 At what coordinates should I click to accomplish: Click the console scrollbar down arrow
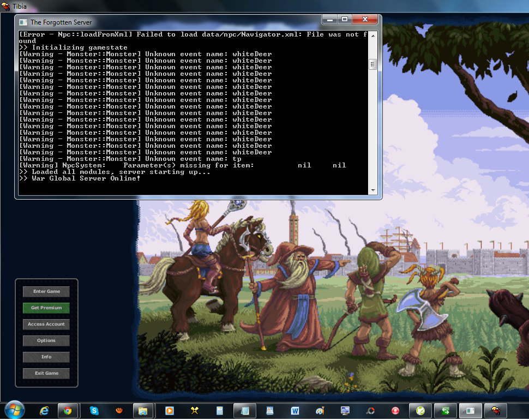click(x=373, y=190)
